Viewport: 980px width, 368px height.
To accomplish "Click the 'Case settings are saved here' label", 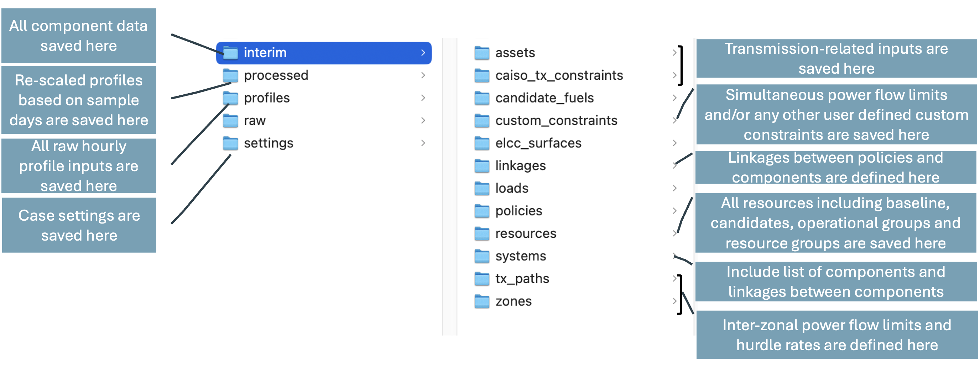I will (x=79, y=225).
